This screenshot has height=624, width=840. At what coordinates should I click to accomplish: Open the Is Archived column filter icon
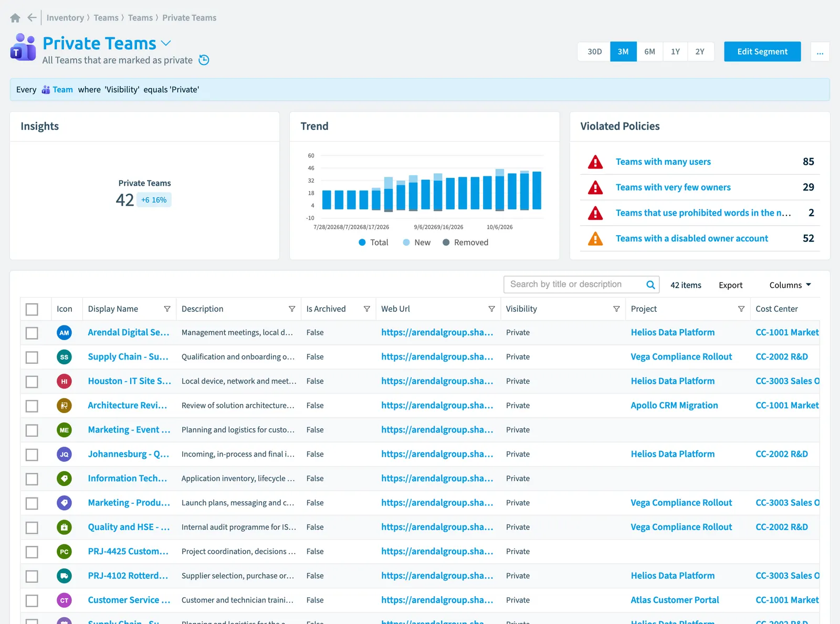coord(367,309)
